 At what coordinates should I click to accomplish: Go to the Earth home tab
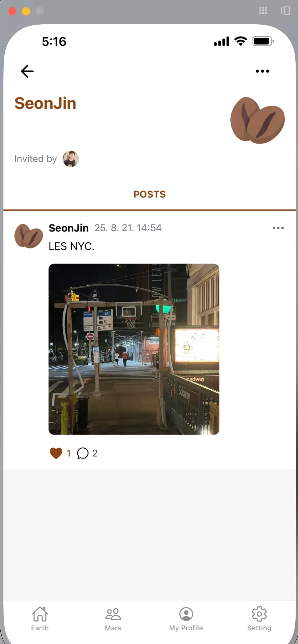40,619
